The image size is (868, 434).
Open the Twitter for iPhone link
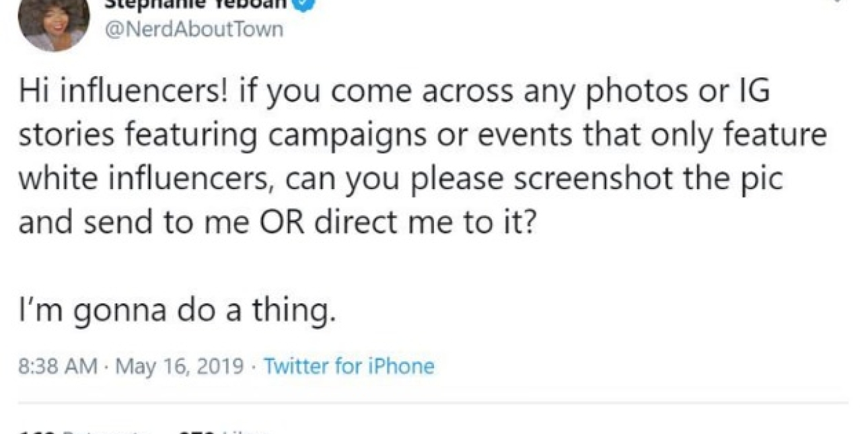pyautogui.click(x=349, y=366)
